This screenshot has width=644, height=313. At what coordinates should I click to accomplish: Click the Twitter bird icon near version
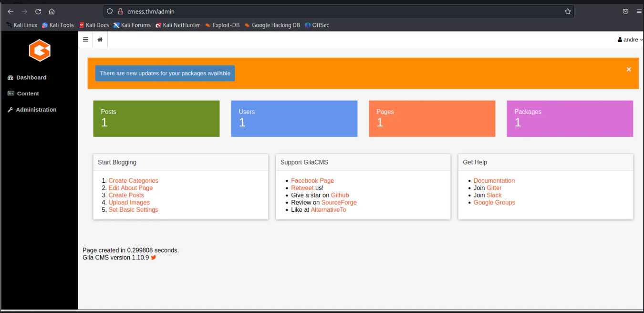coord(154,258)
